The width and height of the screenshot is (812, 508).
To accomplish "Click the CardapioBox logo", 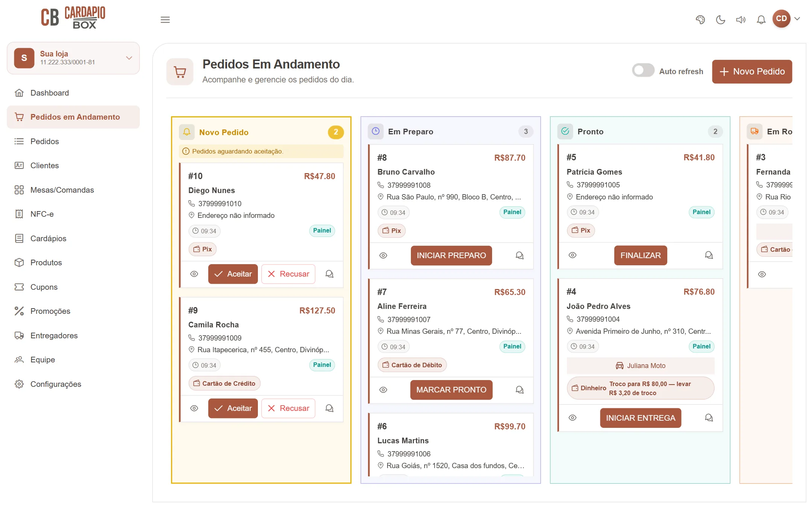I will pos(73,18).
